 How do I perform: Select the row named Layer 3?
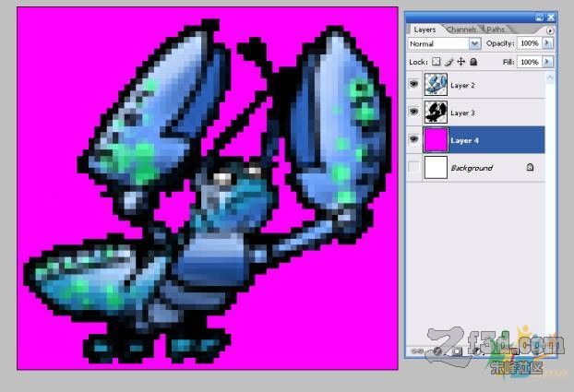point(475,113)
